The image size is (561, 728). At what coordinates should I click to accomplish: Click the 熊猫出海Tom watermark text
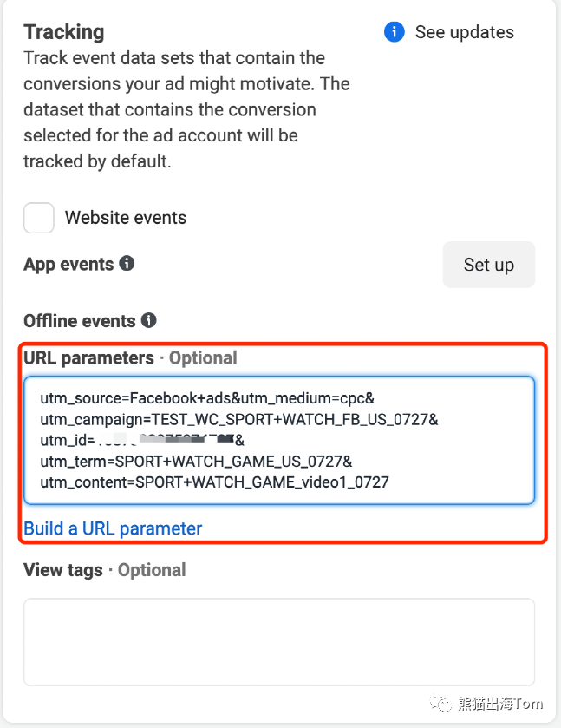point(499,704)
